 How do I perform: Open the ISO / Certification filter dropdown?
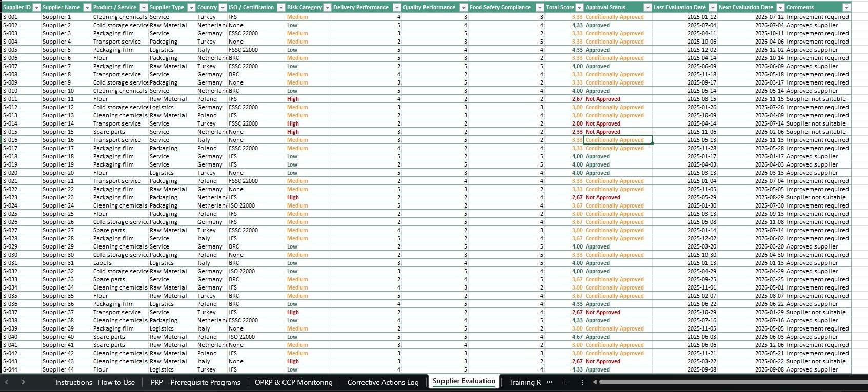(x=281, y=7)
